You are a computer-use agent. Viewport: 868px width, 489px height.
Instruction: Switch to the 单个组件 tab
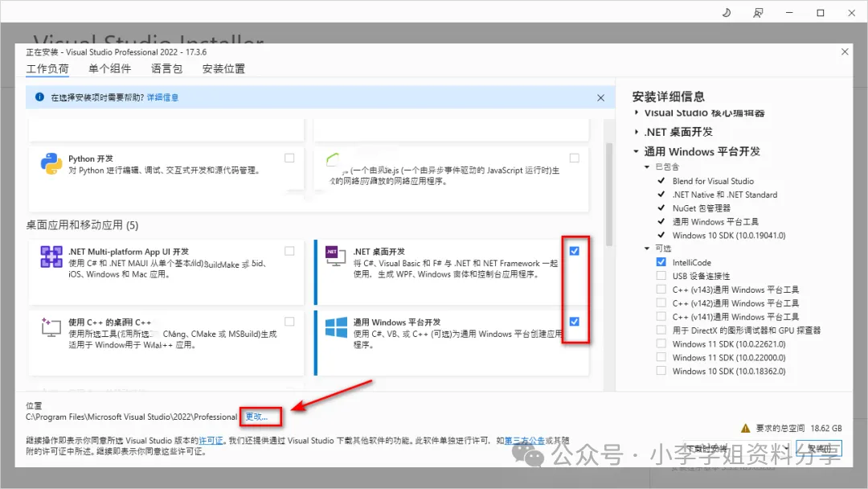point(109,68)
